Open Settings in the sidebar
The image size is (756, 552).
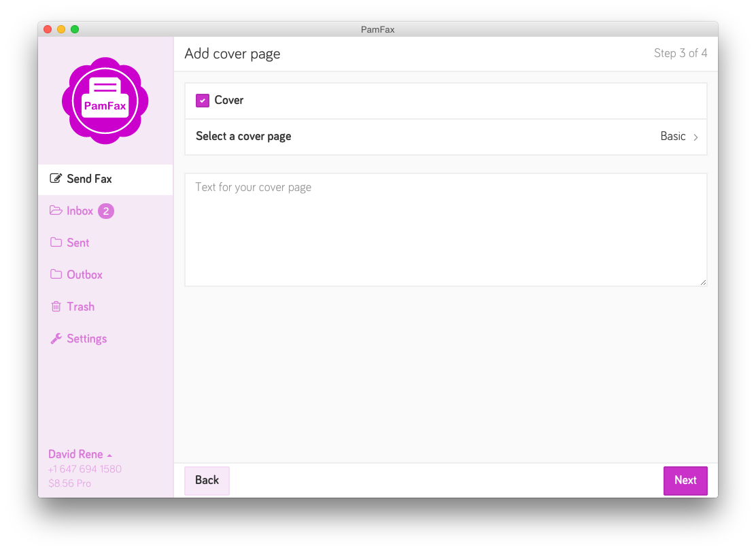tap(105, 339)
